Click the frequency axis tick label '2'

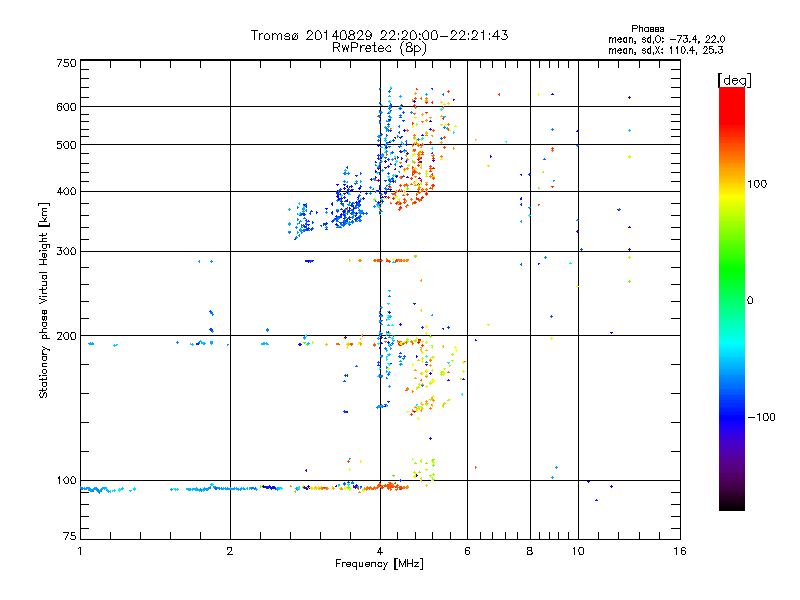coord(230,551)
